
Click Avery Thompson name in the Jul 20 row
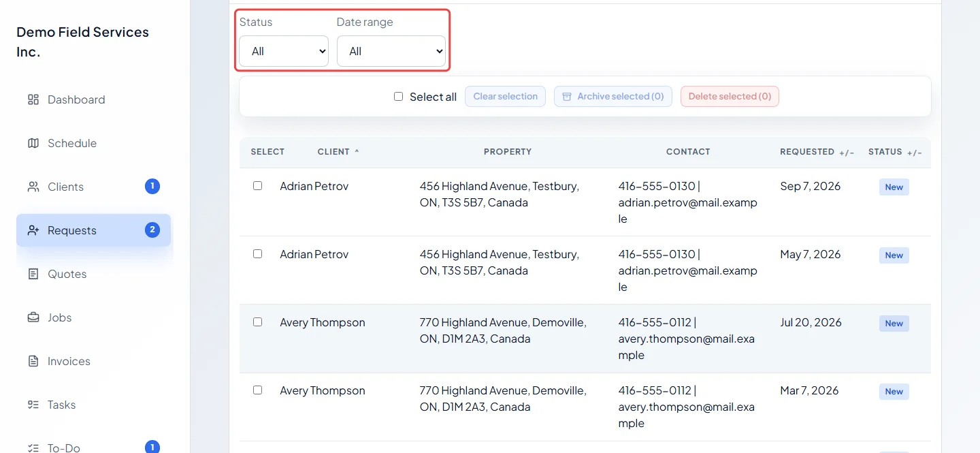click(x=323, y=322)
